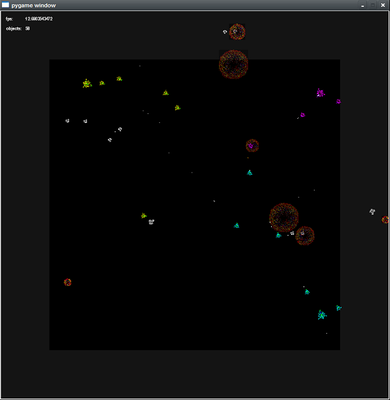Maximize the pygame window
This screenshot has width=390, height=400.
(373, 5)
